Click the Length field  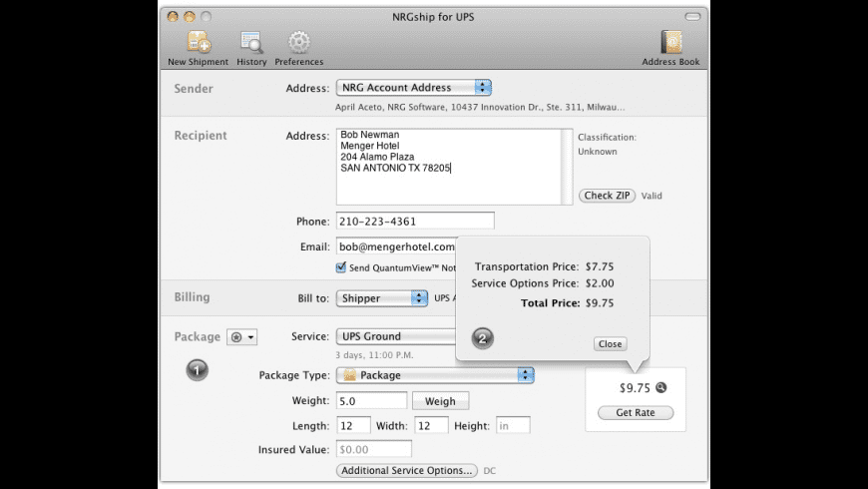click(x=353, y=425)
